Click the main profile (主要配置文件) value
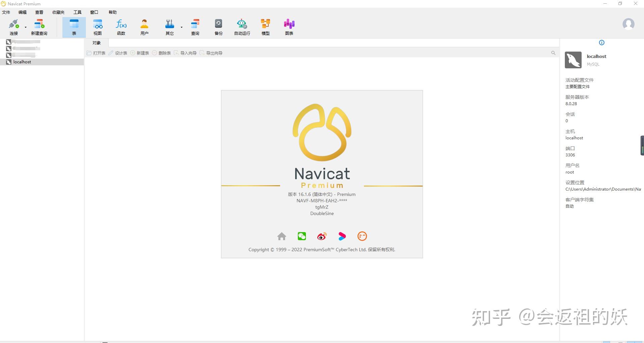644x343 pixels. 578,87
